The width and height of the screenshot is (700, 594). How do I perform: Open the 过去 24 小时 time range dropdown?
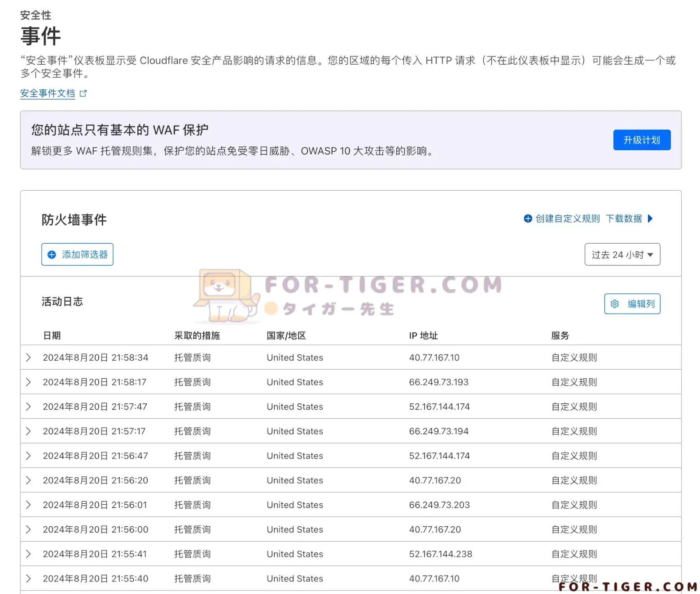[622, 254]
